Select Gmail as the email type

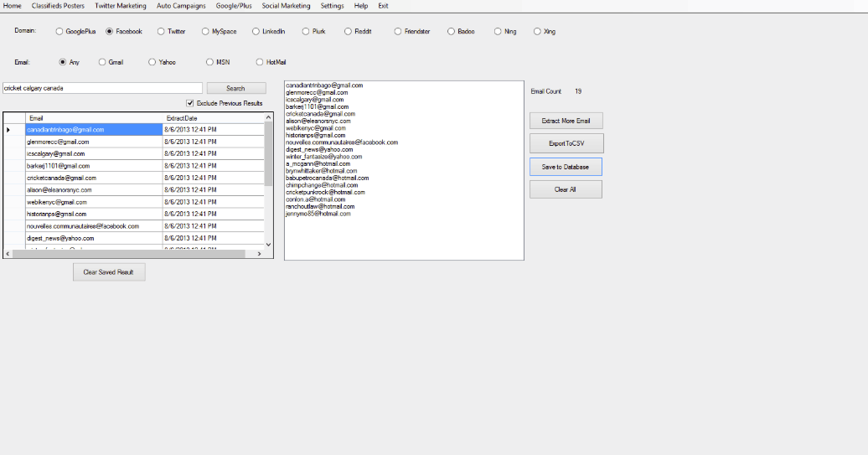pos(102,62)
